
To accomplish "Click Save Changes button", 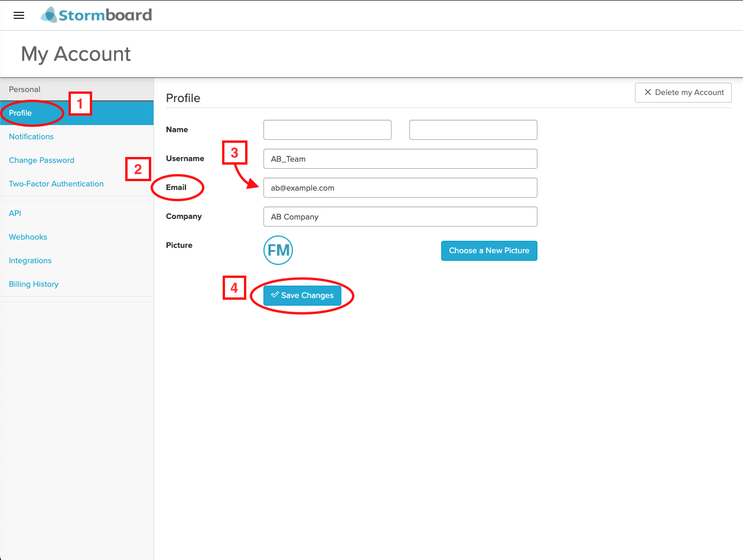I will (x=302, y=296).
